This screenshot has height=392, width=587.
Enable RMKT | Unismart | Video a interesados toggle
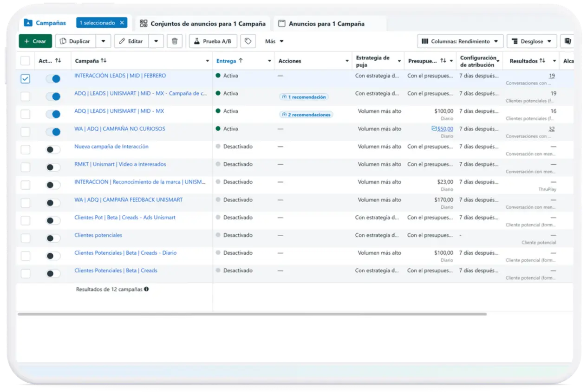coord(53,167)
